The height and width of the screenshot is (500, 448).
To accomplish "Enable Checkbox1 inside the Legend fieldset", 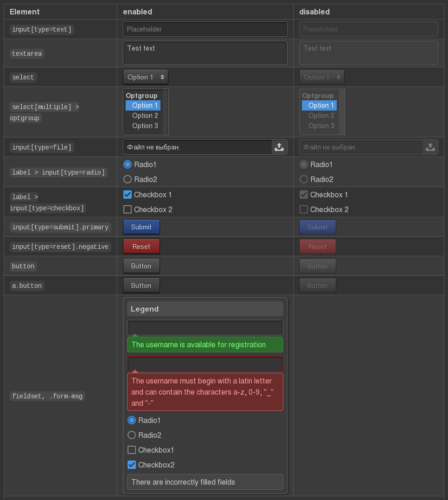I will point(132,450).
